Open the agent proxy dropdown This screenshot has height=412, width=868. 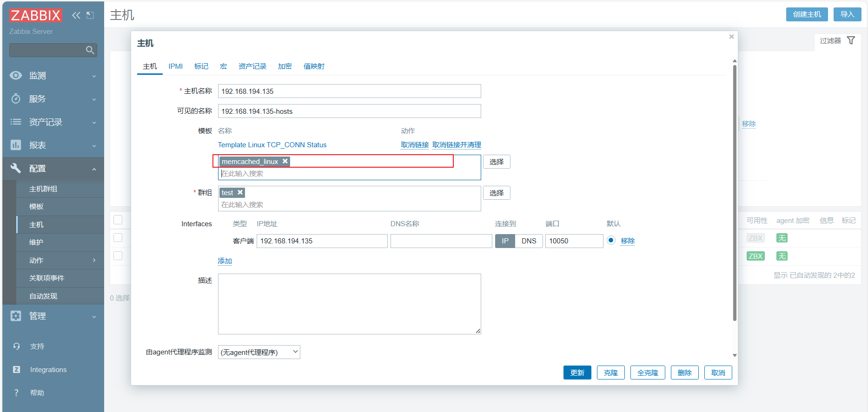coord(259,352)
